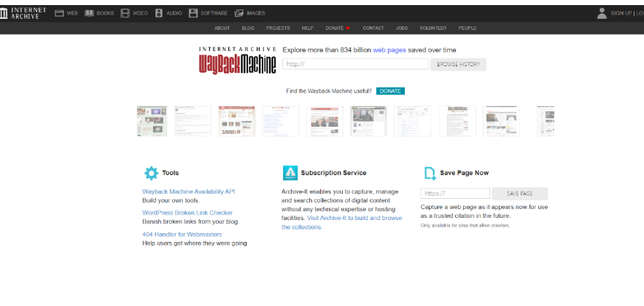Click the 'Save Page Now' heading

[x=464, y=173]
